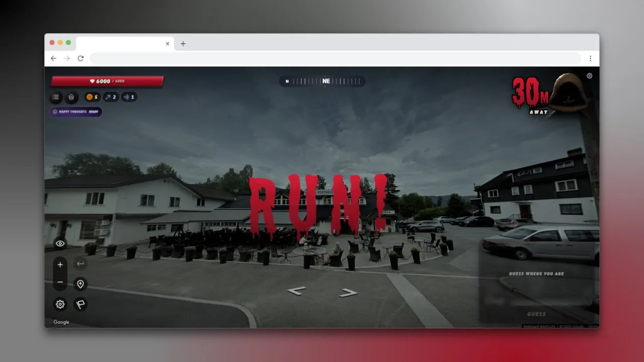
Task: Click the return-to-start arrow button
Action: (80, 263)
